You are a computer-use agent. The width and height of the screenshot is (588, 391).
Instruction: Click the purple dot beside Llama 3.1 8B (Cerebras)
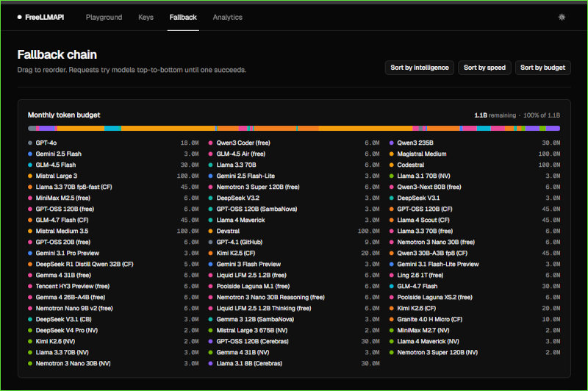point(210,363)
